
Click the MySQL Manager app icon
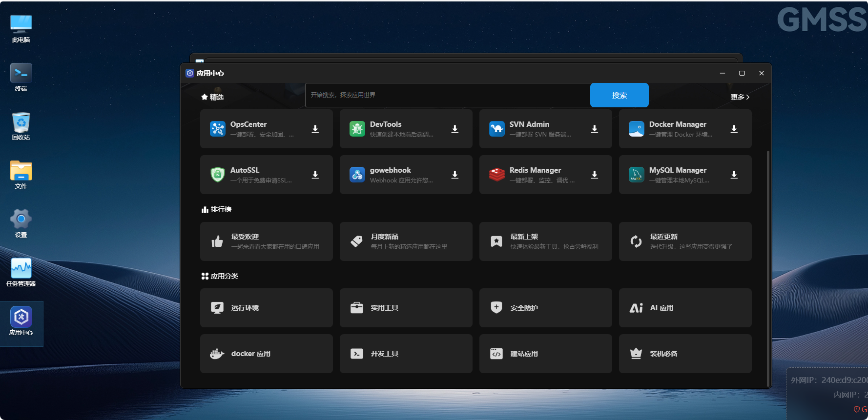[x=636, y=175]
